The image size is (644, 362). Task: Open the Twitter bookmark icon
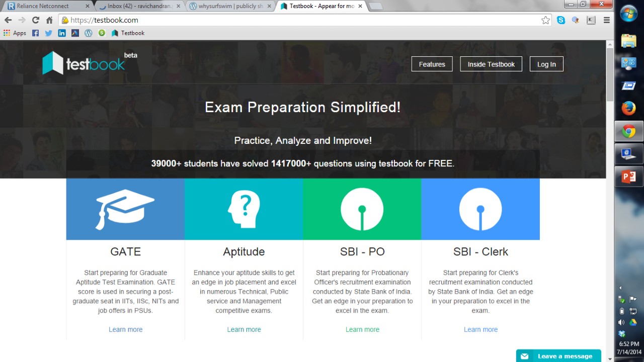click(48, 33)
